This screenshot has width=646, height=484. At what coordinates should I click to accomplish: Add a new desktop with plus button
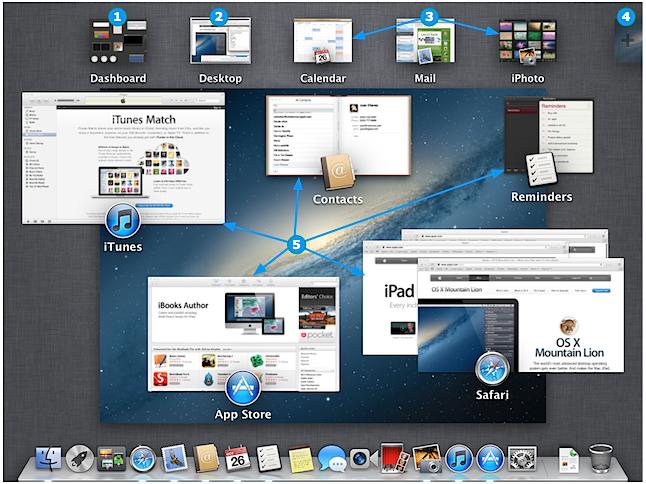[628, 41]
